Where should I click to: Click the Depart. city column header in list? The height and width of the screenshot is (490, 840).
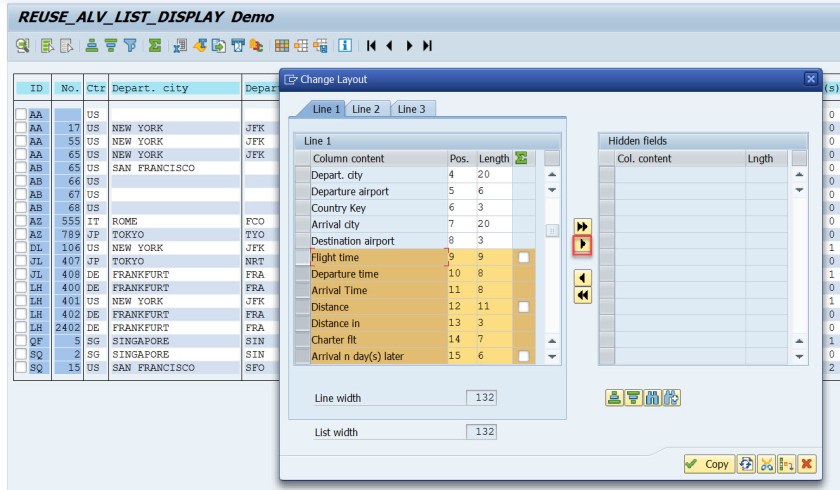tap(175, 88)
